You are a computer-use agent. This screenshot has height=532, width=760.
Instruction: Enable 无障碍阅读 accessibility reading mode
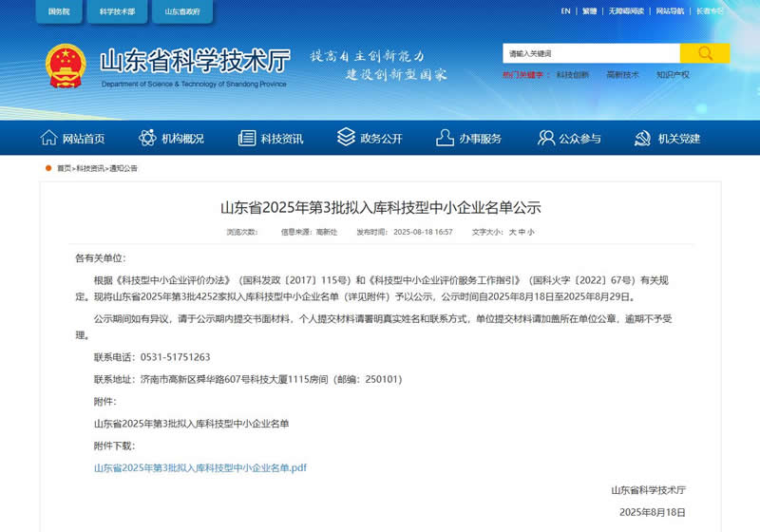pyautogui.click(x=627, y=11)
